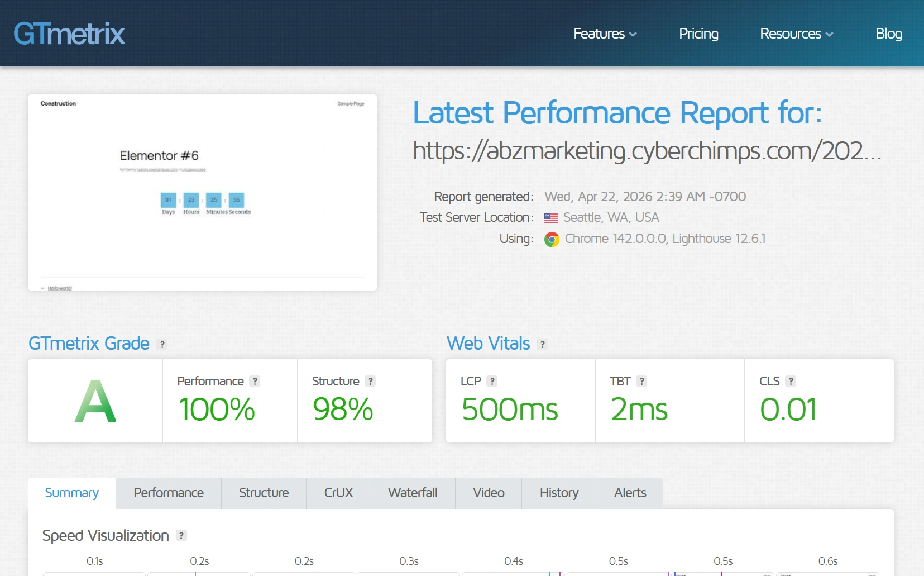Go to the Blog
The height and width of the screenshot is (576, 924).
point(889,34)
